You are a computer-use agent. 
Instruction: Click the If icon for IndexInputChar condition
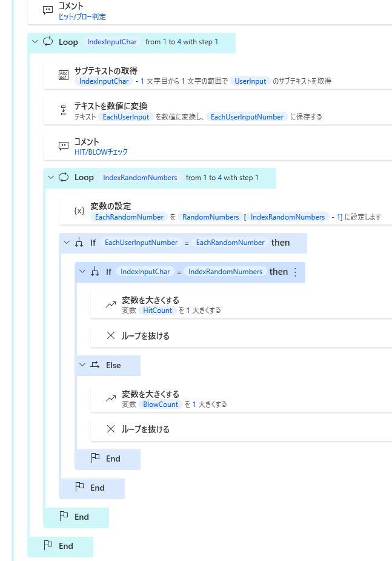pyautogui.click(x=95, y=272)
